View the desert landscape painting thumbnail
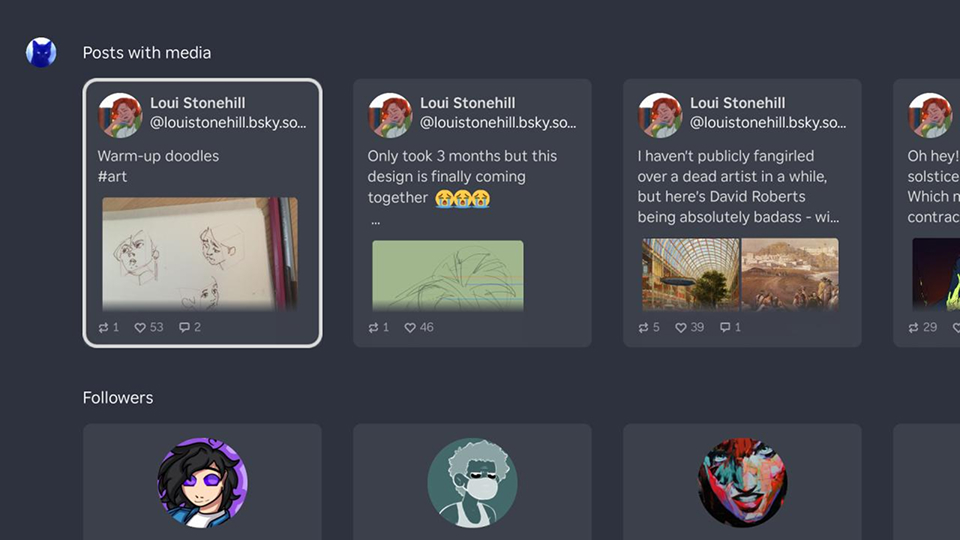 point(790,274)
